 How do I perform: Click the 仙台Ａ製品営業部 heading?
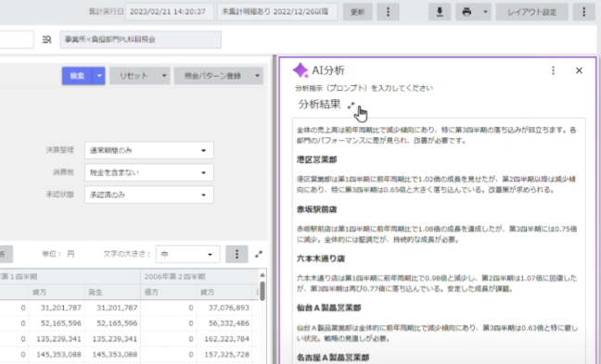tap(329, 308)
